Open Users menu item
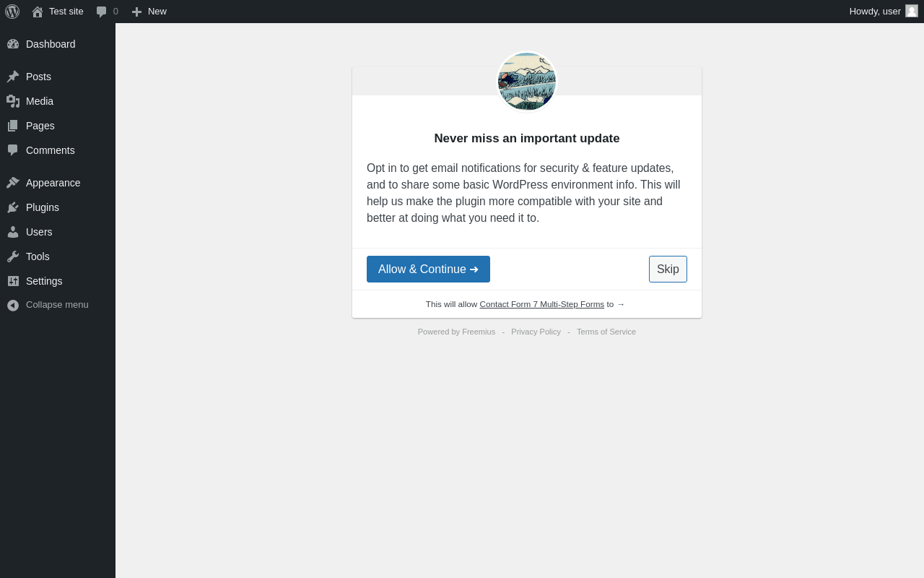The width and height of the screenshot is (924, 578). coord(58,232)
